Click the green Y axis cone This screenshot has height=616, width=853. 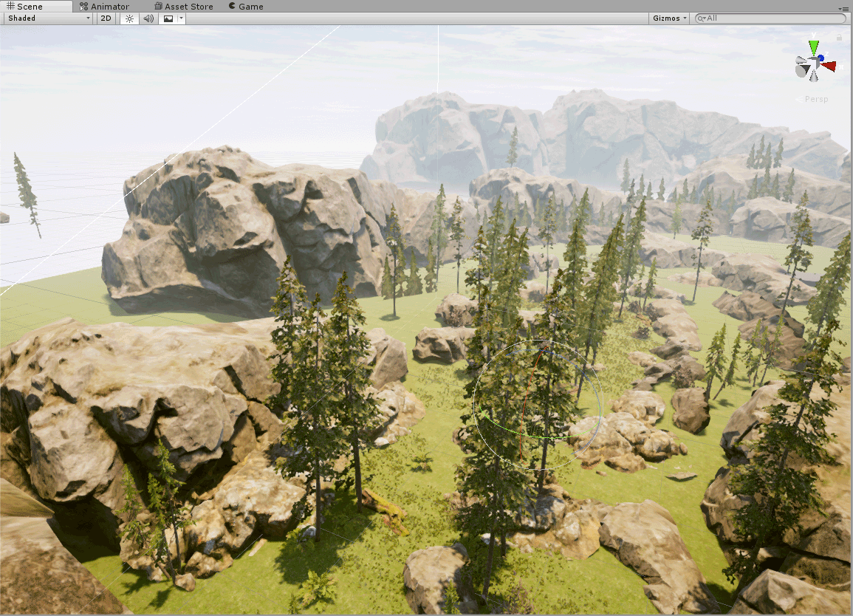click(813, 47)
